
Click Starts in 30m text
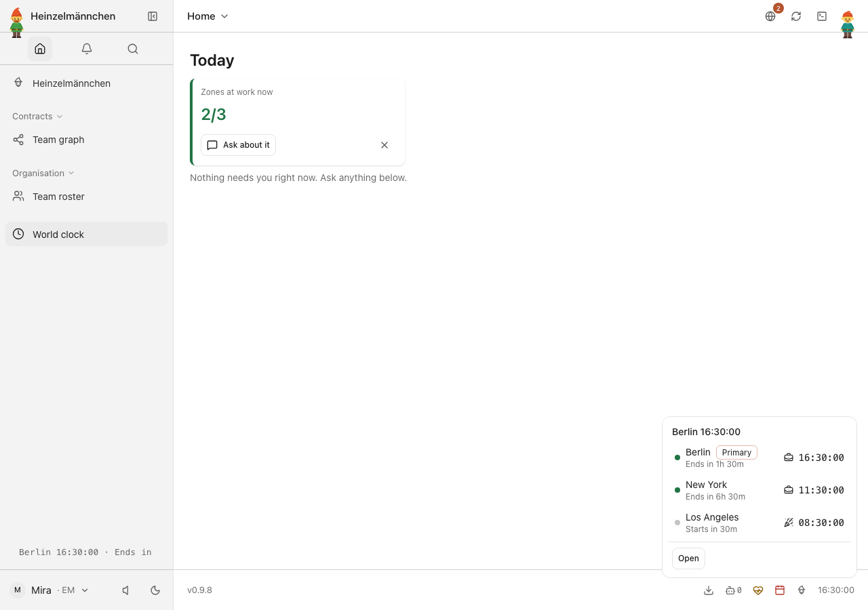711,529
